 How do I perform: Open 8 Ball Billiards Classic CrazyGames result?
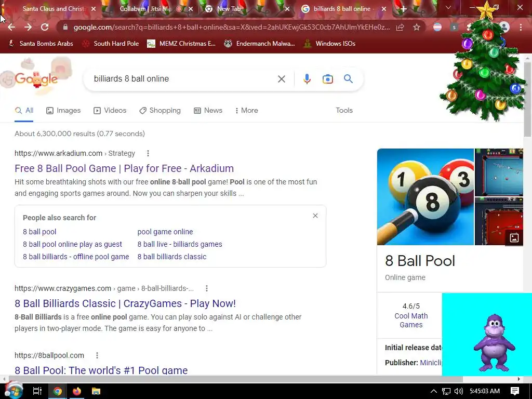pos(125,303)
